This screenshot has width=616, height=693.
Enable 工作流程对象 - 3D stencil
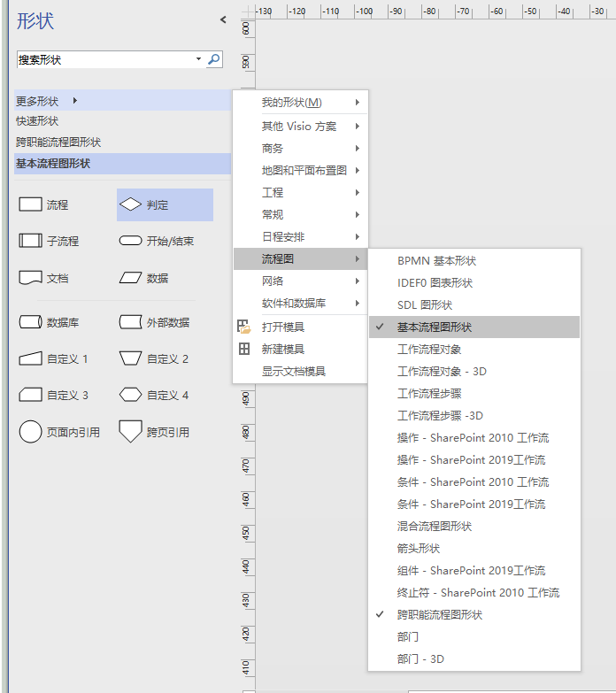[x=474, y=371]
